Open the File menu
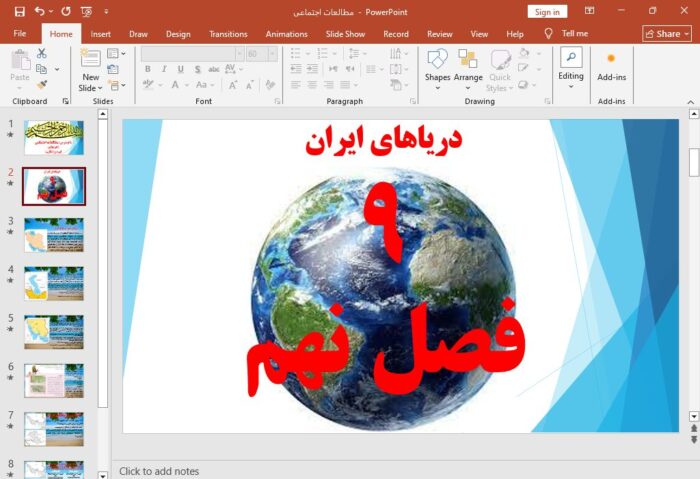This screenshot has height=479, width=700. click(x=20, y=33)
